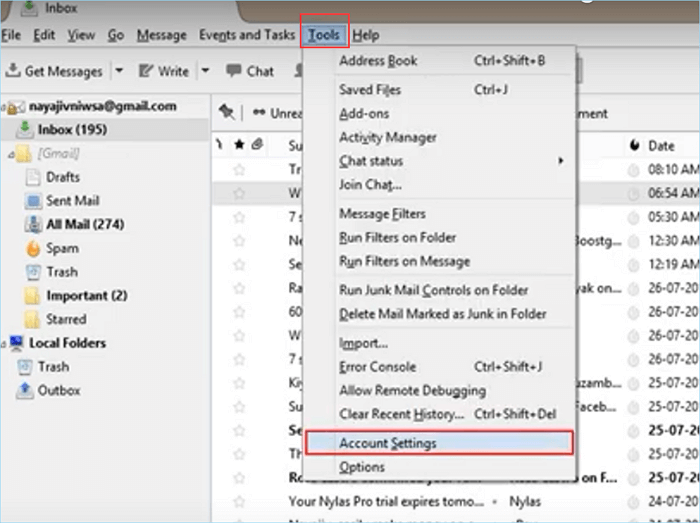This screenshot has width=700, height=523.
Task: Sort by thread column icon
Action: tap(219, 145)
